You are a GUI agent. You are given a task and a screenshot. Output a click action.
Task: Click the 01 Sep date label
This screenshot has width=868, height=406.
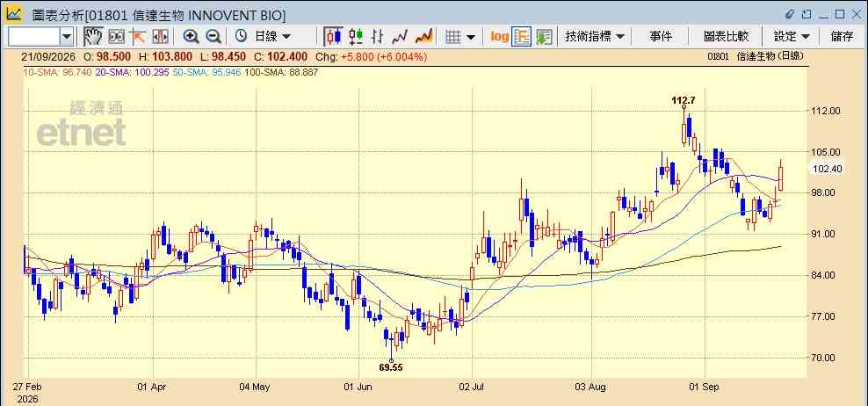coord(705,388)
